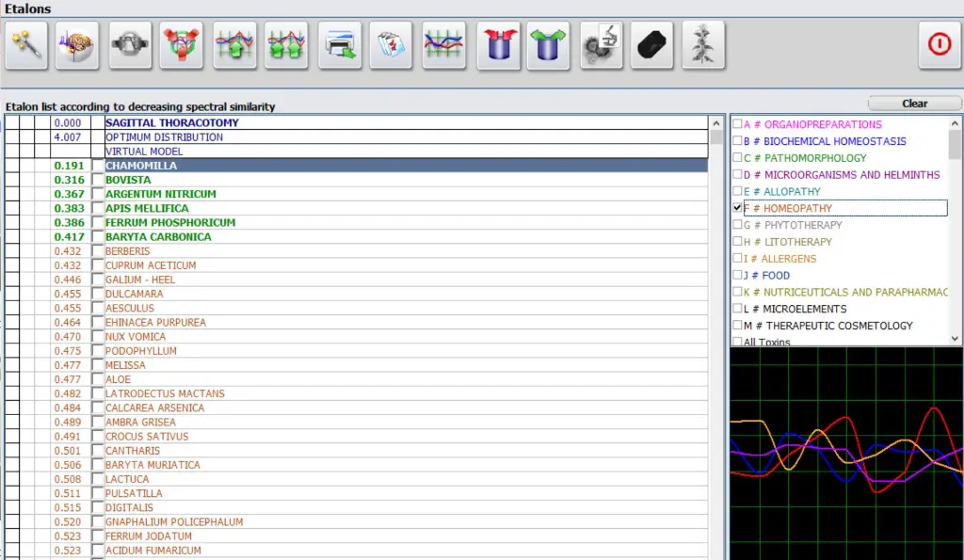Click the SAGITTAL THORACOTOMY row
This screenshot has height=560, width=964.
coord(171,122)
